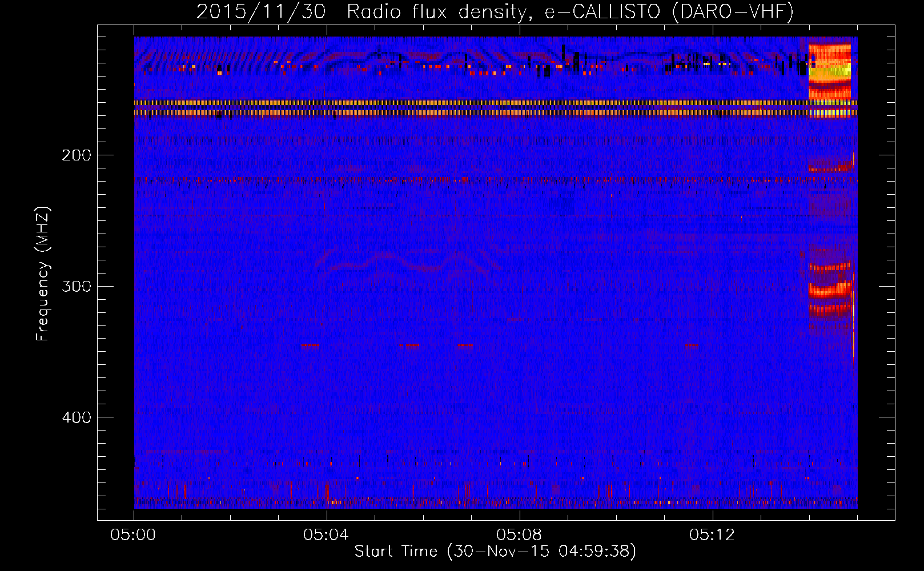The width and height of the screenshot is (924, 571).
Task: Click the 05:00 time tick label
Action: click(x=134, y=534)
